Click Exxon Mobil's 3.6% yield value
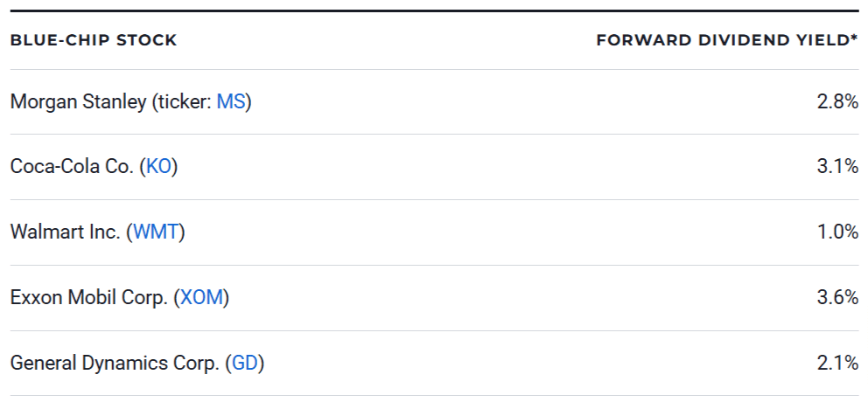Image resolution: width=868 pixels, height=416 pixels. pos(837,297)
